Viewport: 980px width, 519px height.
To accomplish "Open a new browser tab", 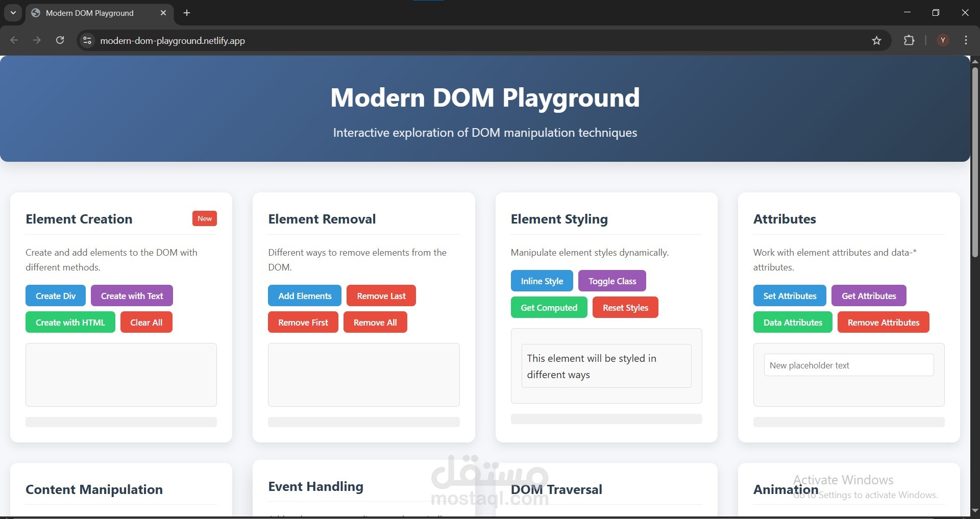I will click(x=186, y=13).
